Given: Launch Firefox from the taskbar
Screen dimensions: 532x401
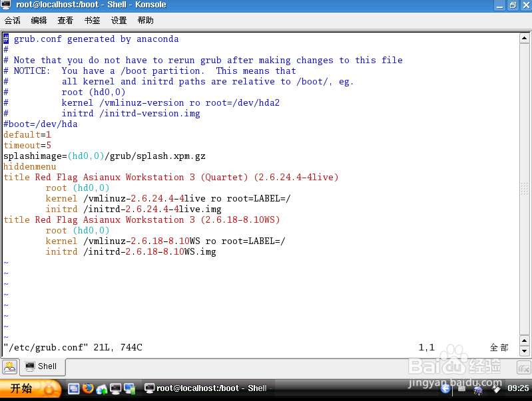Looking at the screenshot, I should (88, 388).
